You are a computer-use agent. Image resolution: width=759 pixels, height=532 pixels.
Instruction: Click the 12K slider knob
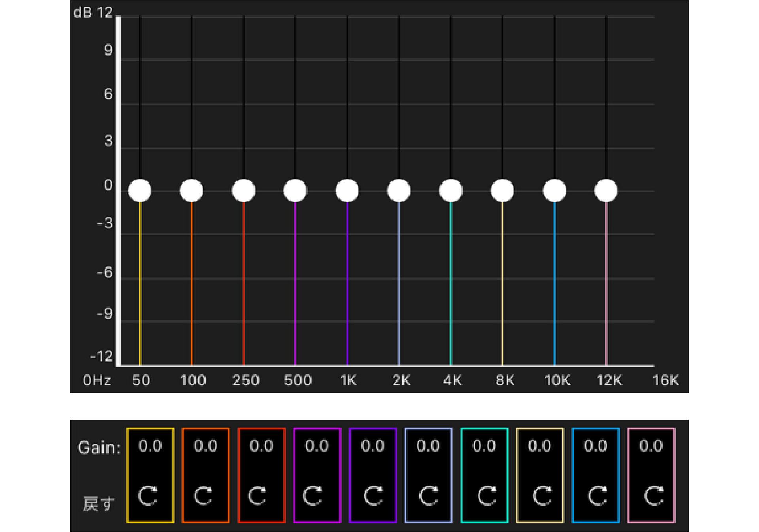[606, 191]
